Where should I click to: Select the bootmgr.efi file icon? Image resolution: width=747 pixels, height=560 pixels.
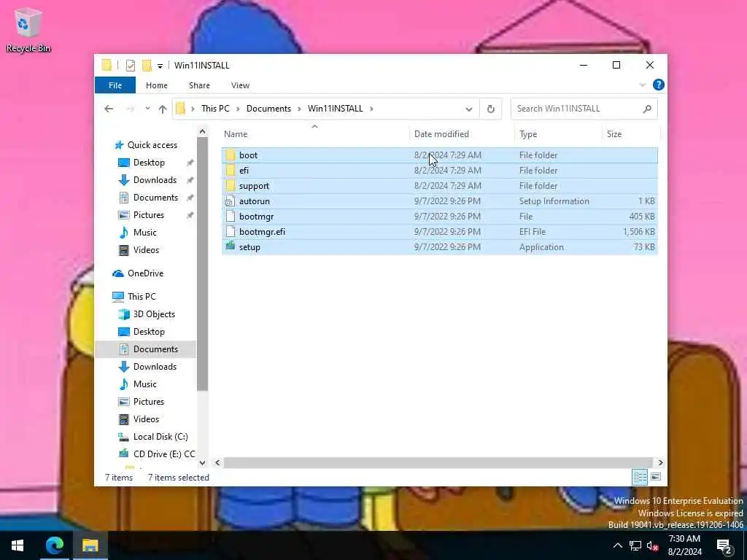[231, 231]
